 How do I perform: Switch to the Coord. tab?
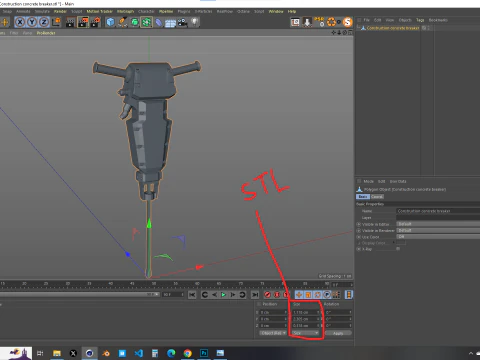[377, 197]
